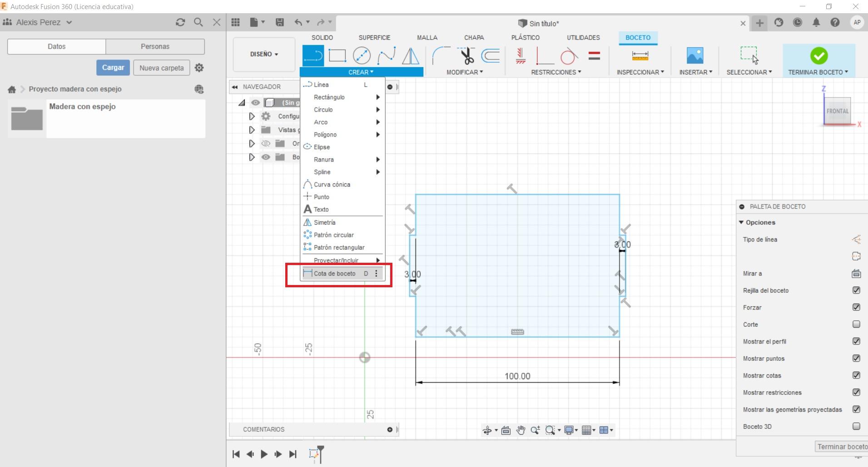Screen dimensions: 868x467
Task: Open the INSERTAR dropdown menu
Action: click(695, 72)
